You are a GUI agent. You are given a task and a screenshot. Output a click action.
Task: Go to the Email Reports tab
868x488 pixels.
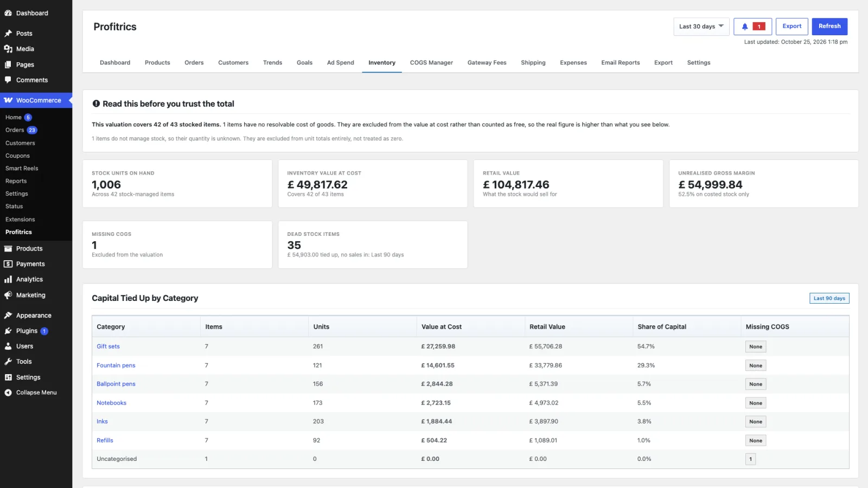point(620,63)
